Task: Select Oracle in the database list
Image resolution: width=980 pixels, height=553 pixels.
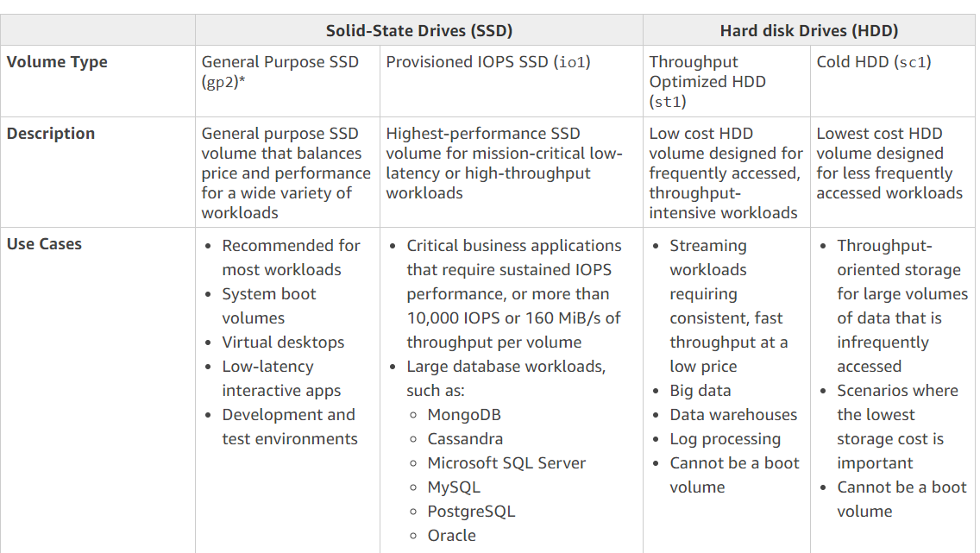Action: [451, 536]
